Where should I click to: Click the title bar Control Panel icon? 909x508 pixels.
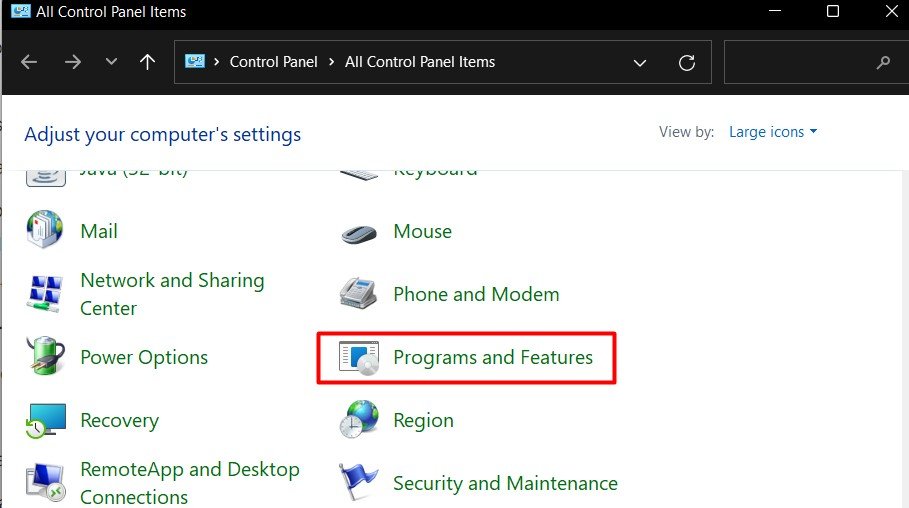[21, 11]
